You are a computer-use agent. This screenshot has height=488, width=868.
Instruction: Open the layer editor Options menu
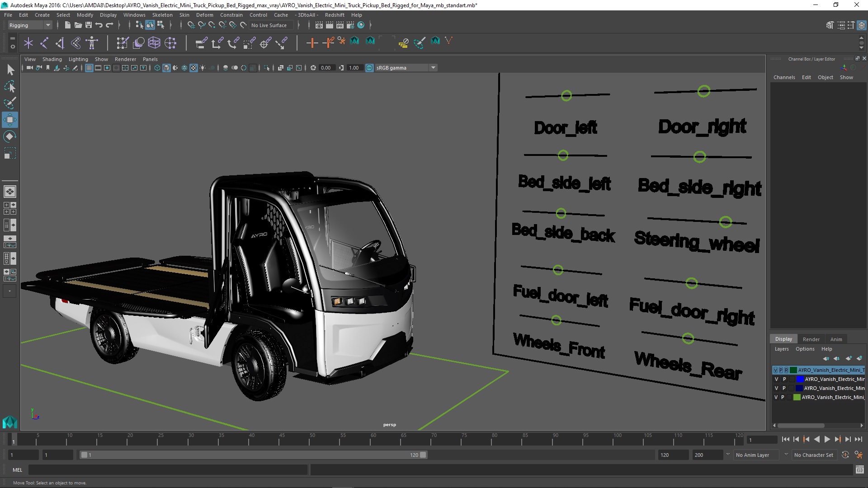pos(805,349)
